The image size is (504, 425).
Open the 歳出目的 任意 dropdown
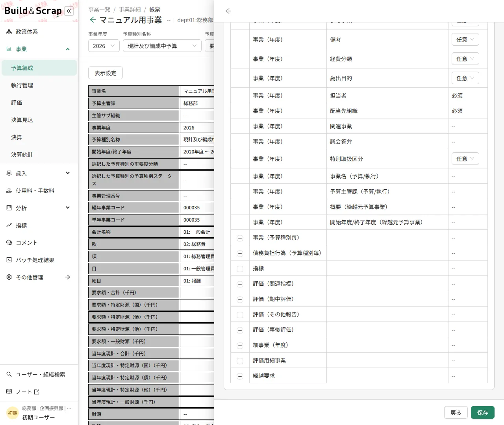point(465,78)
